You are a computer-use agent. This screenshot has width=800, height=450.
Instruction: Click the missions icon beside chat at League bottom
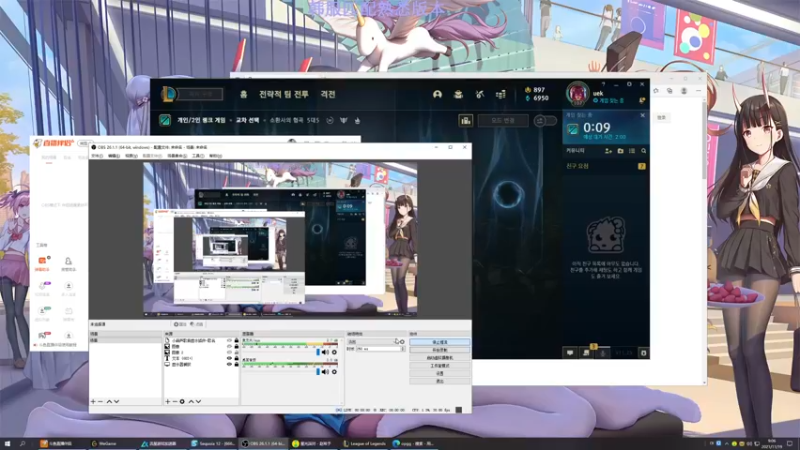[x=586, y=353]
